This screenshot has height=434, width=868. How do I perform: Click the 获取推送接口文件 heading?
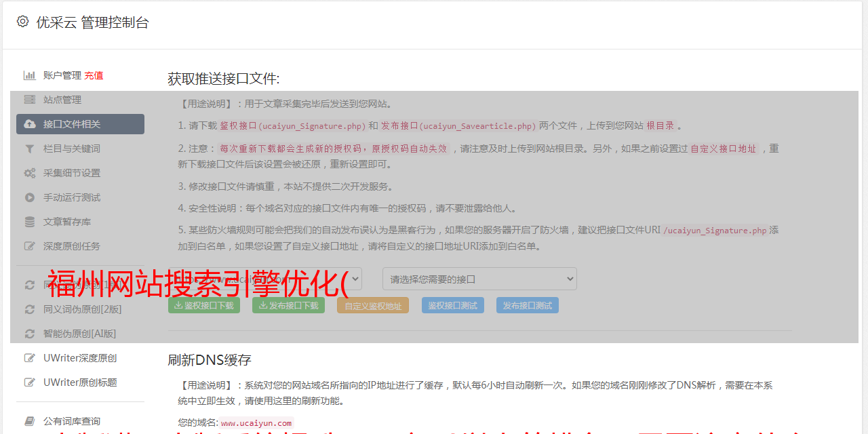(224, 79)
